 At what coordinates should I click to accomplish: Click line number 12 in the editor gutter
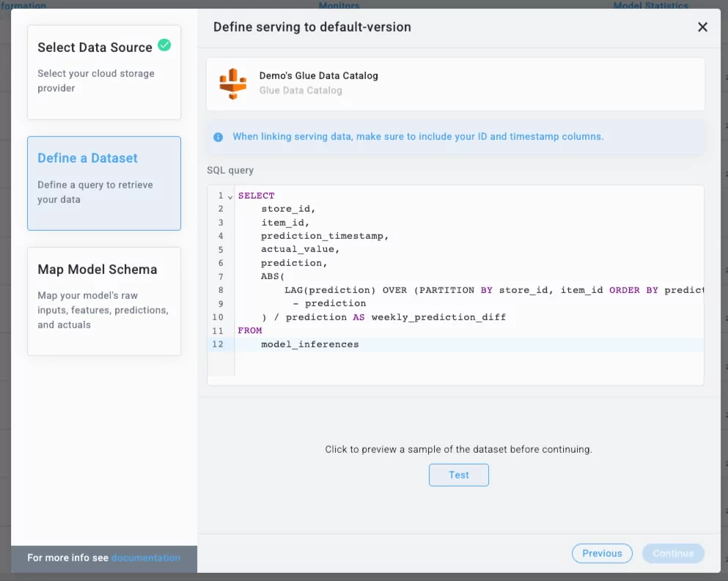pyautogui.click(x=218, y=344)
